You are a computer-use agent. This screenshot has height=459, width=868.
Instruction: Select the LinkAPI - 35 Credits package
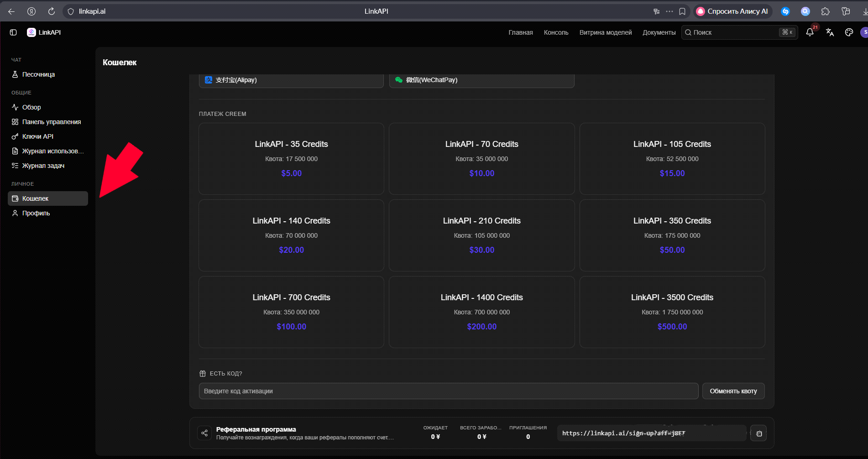pos(291,159)
